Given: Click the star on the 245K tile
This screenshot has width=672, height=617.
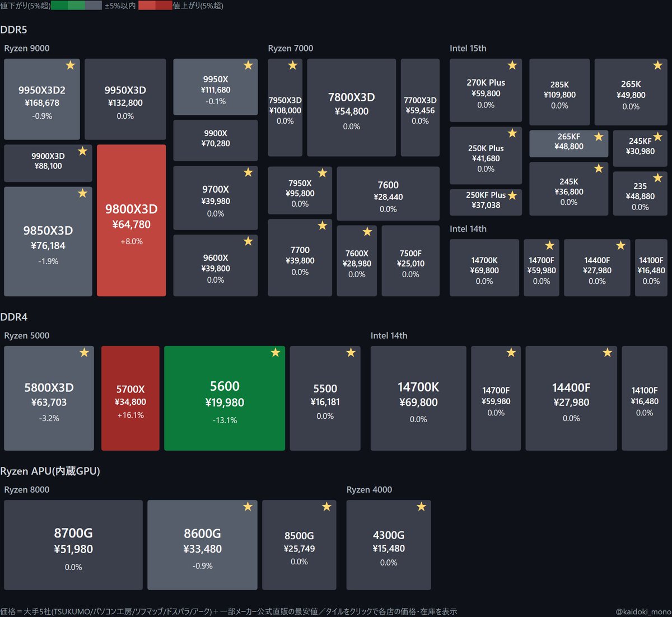Looking at the screenshot, I should point(599,169).
